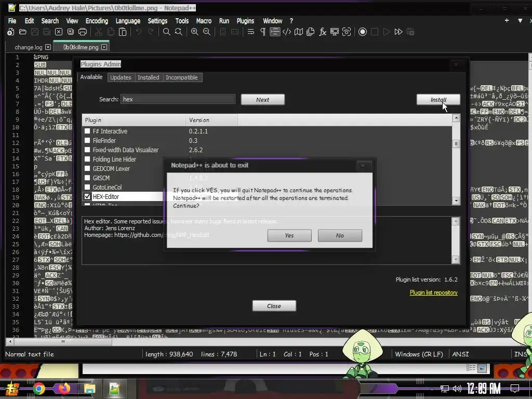The image size is (532, 399).
Task: Check the GotoLineCol plugin checkbox
Action: point(87,187)
